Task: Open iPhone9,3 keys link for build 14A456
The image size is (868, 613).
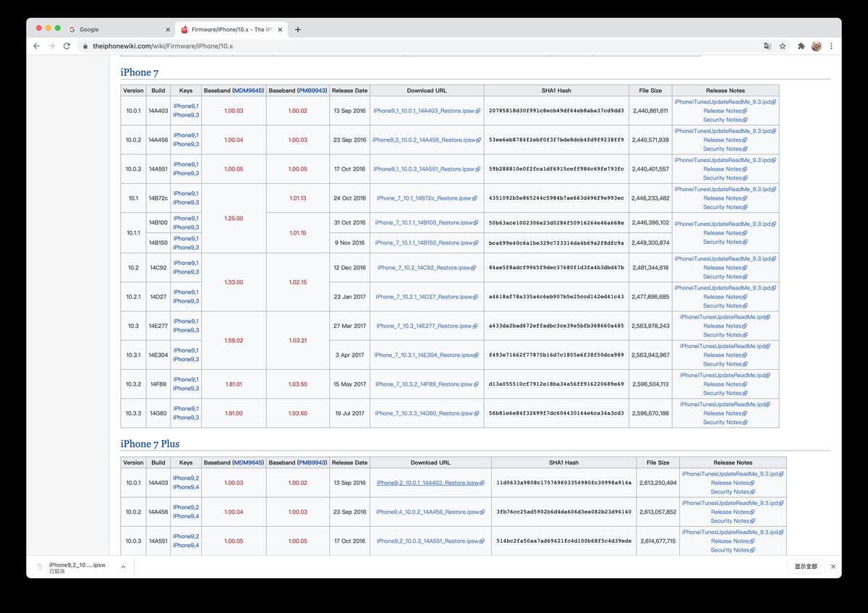Action: click(x=186, y=144)
